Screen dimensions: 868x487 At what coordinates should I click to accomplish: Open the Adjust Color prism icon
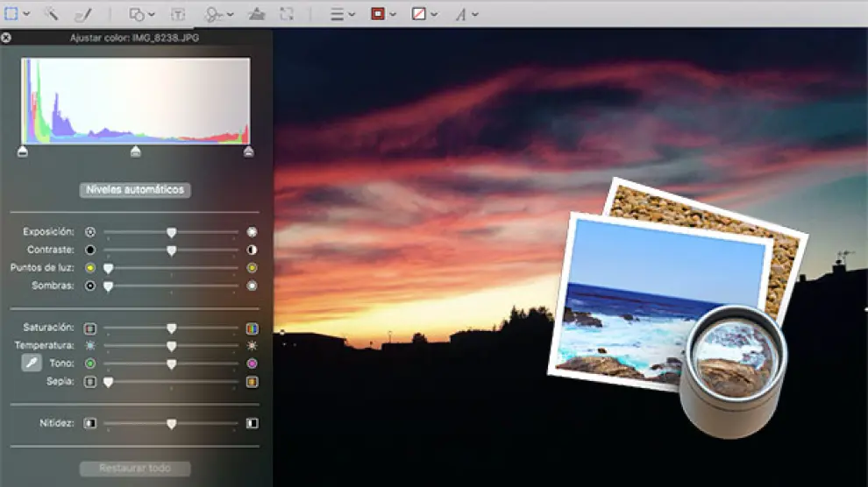coord(257,14)
